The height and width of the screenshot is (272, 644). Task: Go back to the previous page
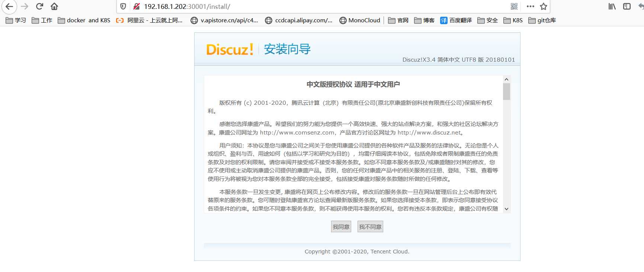click(9, 7)
